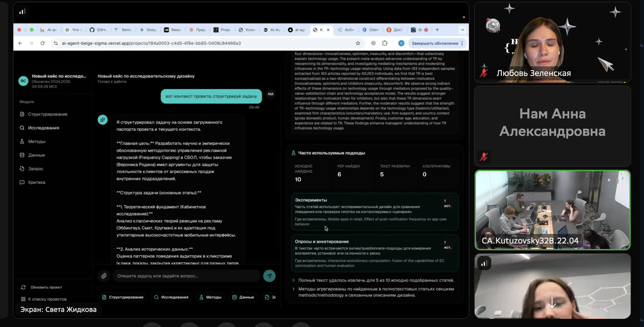Select the Структурирование chip below the chat input
This screenshot has width=644, height=327.
click(x=123, y=297)
